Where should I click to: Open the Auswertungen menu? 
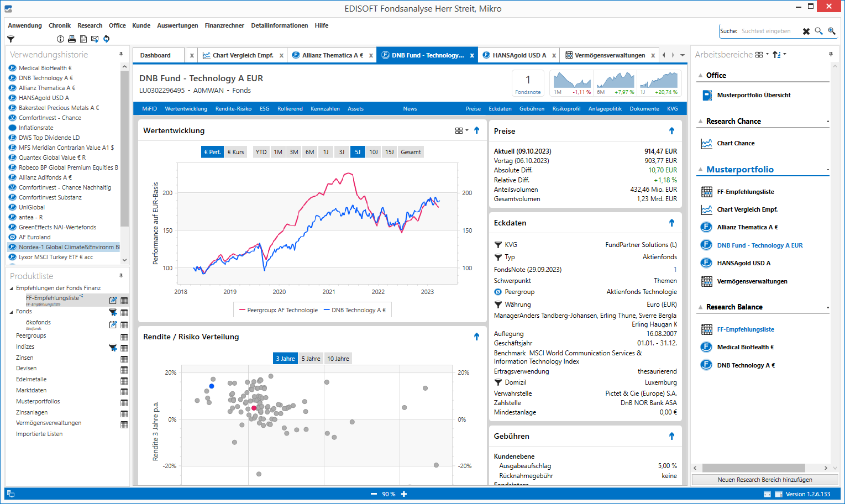(177, 25)
